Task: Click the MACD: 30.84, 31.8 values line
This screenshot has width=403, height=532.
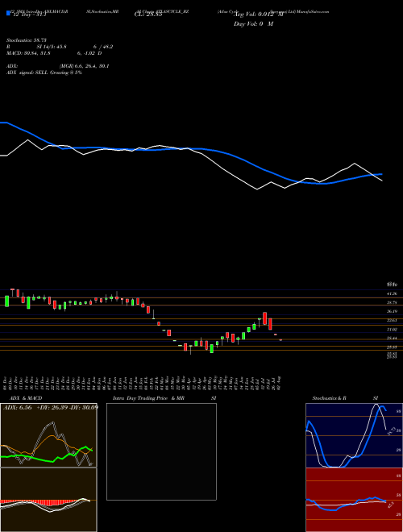Action: point(53,53)
